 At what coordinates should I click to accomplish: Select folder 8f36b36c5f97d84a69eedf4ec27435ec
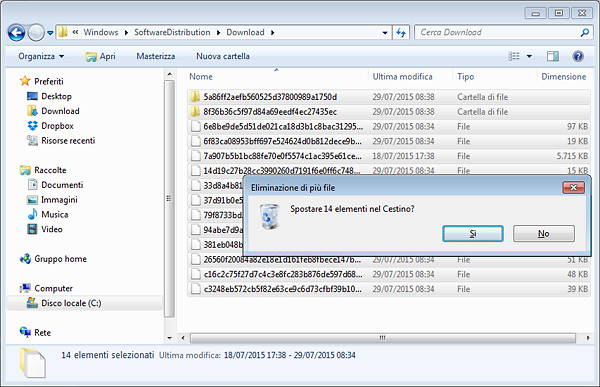(389, 112)
